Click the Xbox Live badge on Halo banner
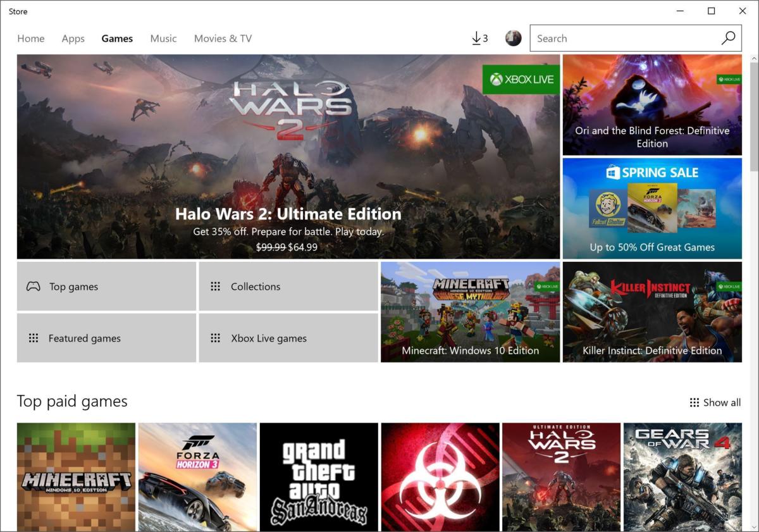The height and width of the screenshot is (532, 759). pos(521,79)
